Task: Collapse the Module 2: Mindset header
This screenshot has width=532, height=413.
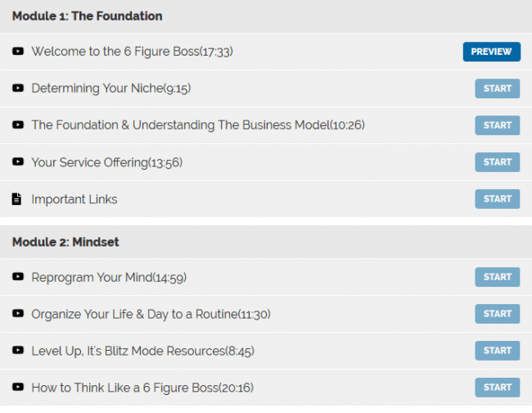Action: click(x=66, y=243)
